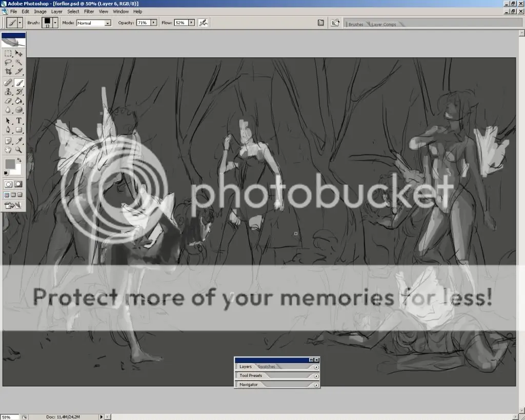
Task: Select the Notes tool
Action: point(8,141)
